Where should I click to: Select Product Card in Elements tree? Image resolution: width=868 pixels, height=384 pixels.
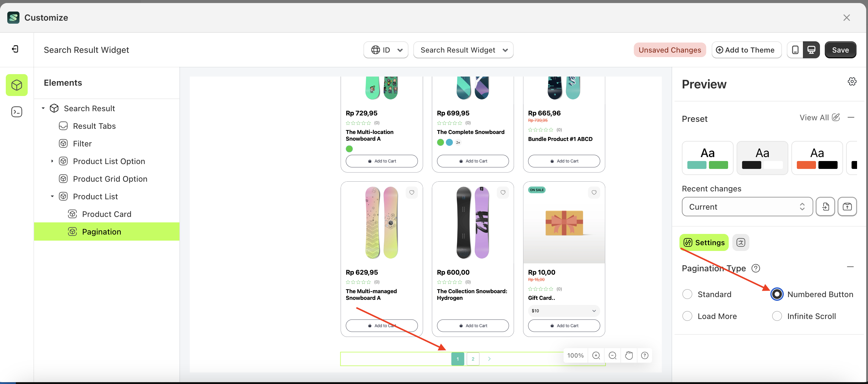coord(106,214)
